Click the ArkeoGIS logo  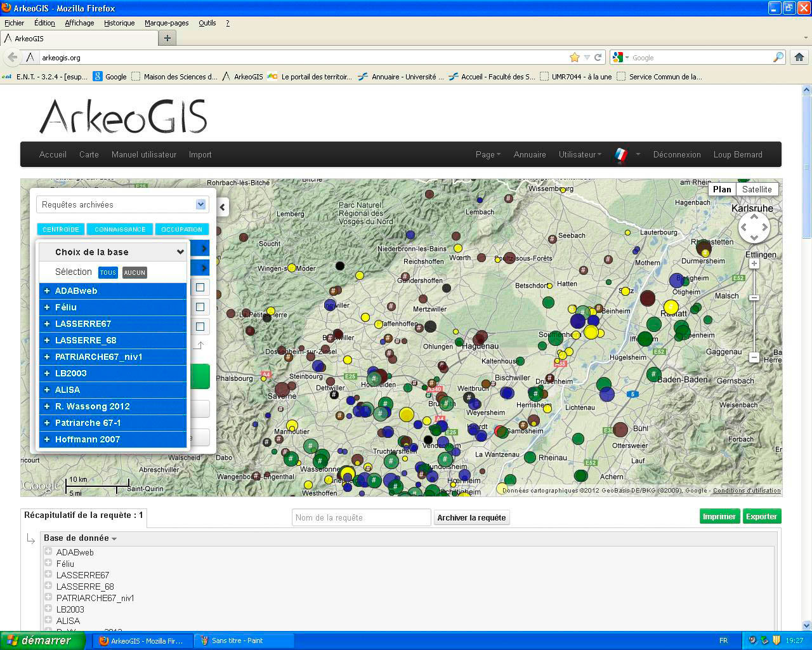pyautogui.click(x=124, y=116)
